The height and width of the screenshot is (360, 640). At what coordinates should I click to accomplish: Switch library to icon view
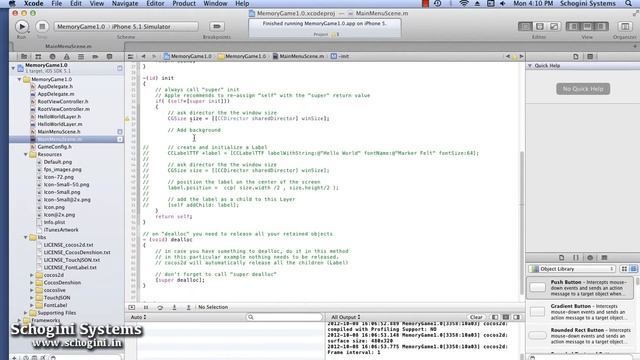click(x=624, y=269)
